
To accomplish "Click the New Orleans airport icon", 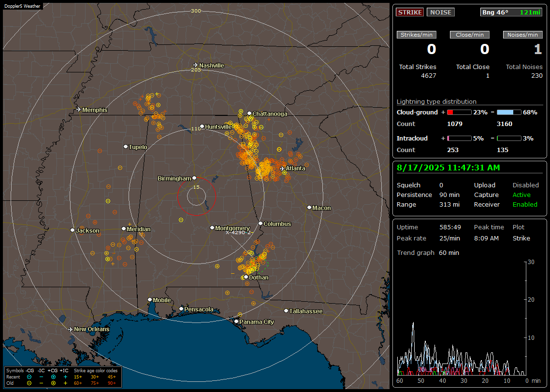I will 71,329.
